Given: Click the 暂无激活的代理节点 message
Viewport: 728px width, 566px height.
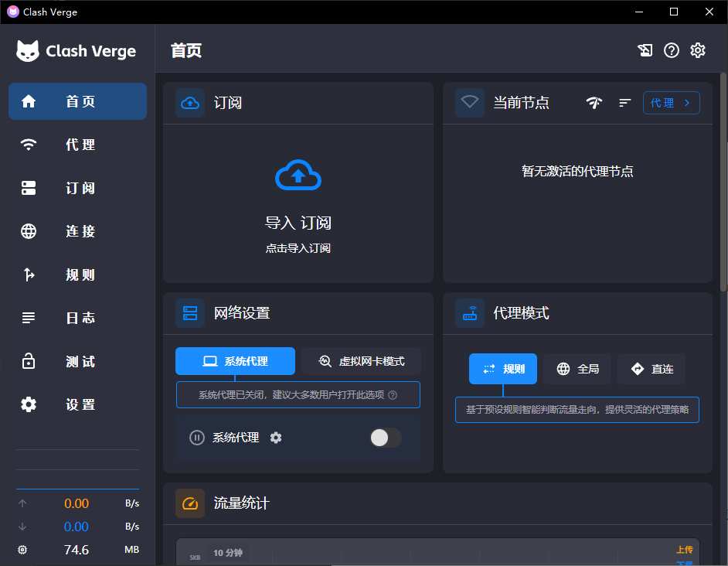Looking at the screenshot, I should (x=577, y=172).
